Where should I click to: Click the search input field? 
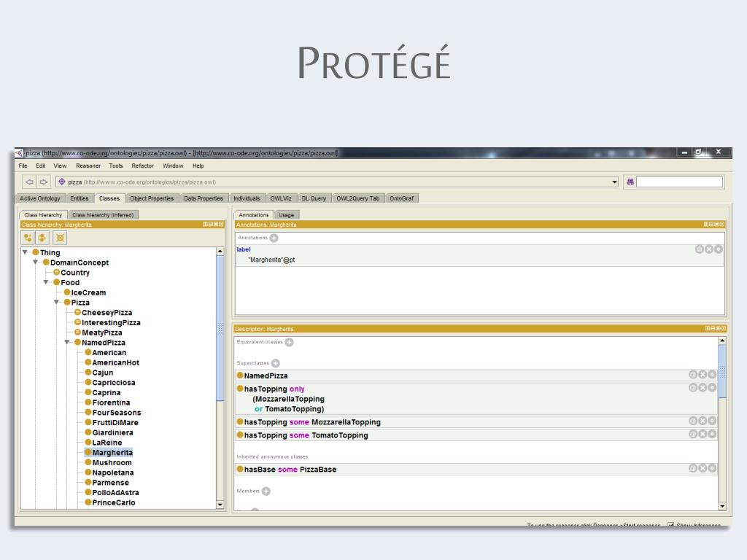click(x=679, y=182)
